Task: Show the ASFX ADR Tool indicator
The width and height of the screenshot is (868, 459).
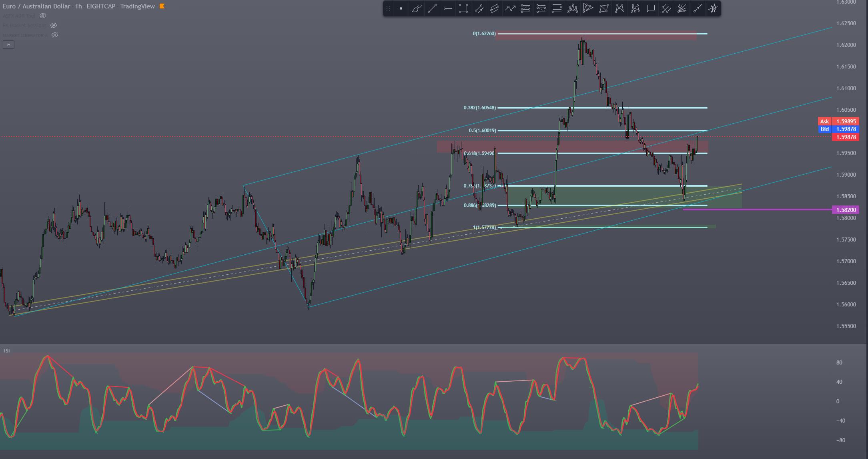Action: (43, 16)
